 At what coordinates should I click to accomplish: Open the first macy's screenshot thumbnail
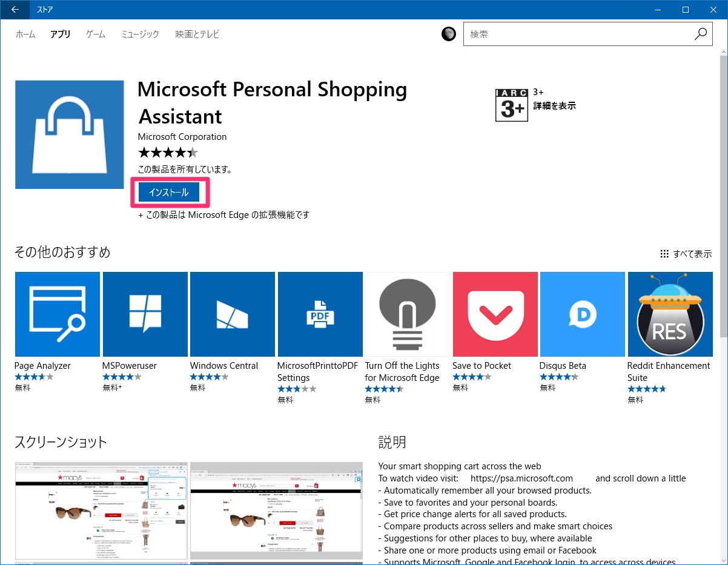tap(101, 511)
